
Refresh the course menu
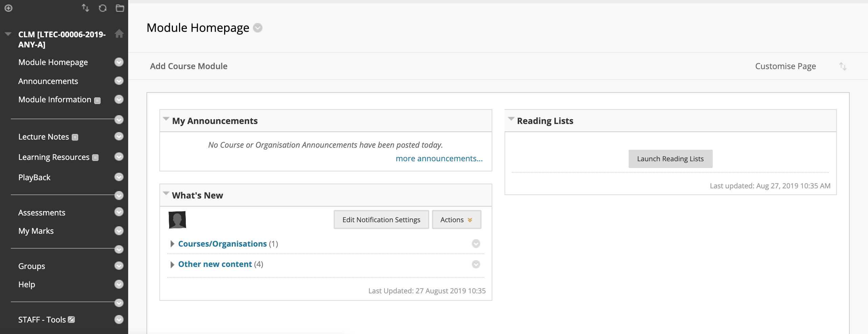(102, 8)
